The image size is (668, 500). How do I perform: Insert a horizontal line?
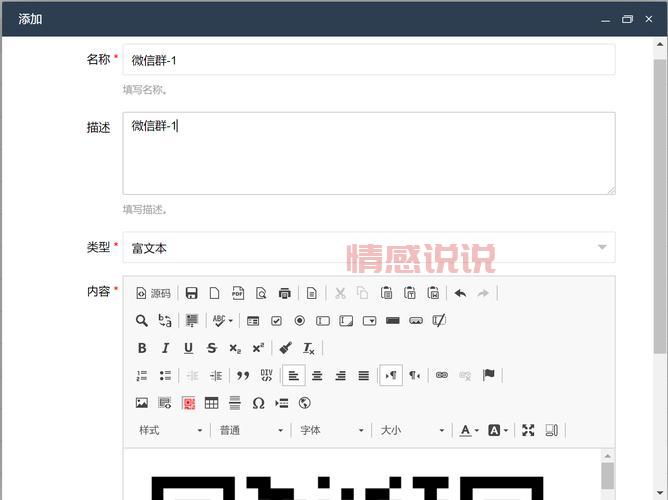[235, 402]
